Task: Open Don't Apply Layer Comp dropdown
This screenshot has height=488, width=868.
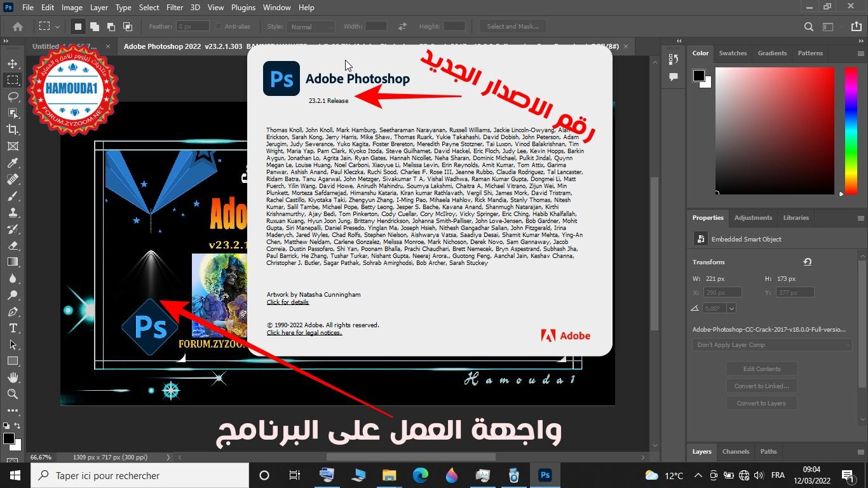Action: [772, 345]
